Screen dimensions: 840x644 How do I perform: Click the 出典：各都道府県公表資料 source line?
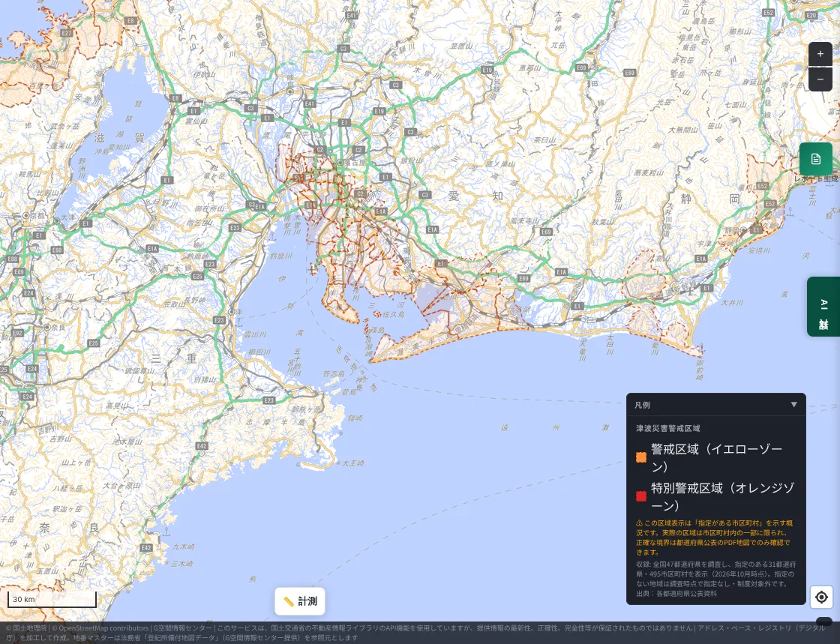click(676, 593)
